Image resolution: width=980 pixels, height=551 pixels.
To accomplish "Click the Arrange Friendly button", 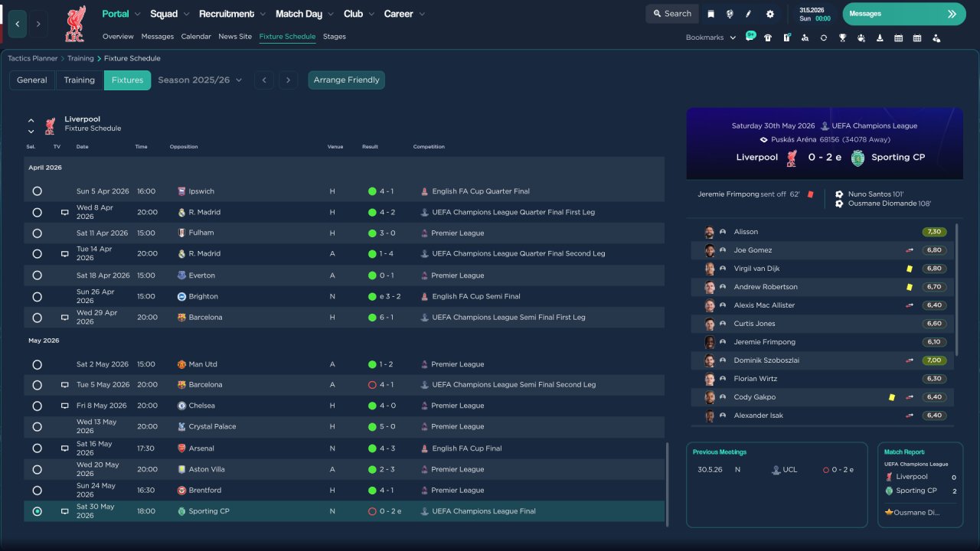I will (x=347, y=80).
